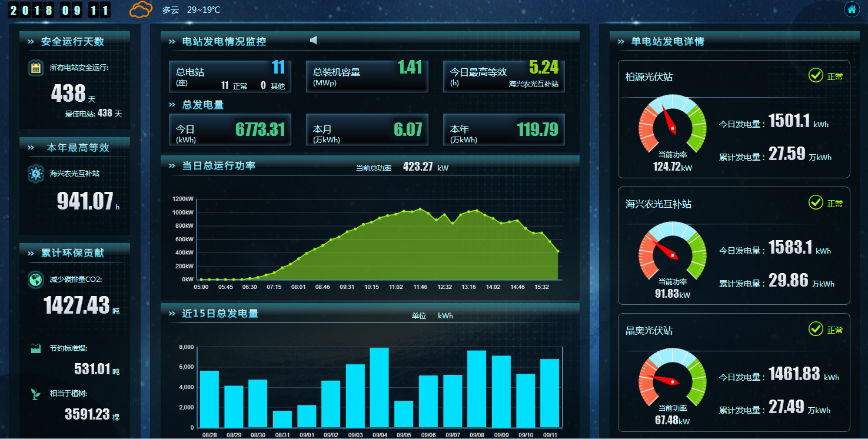Click the 海兴农光互补站 label in 今日最高等效 tile
Viewport: 868px width, 439px height.
point(534,84)
